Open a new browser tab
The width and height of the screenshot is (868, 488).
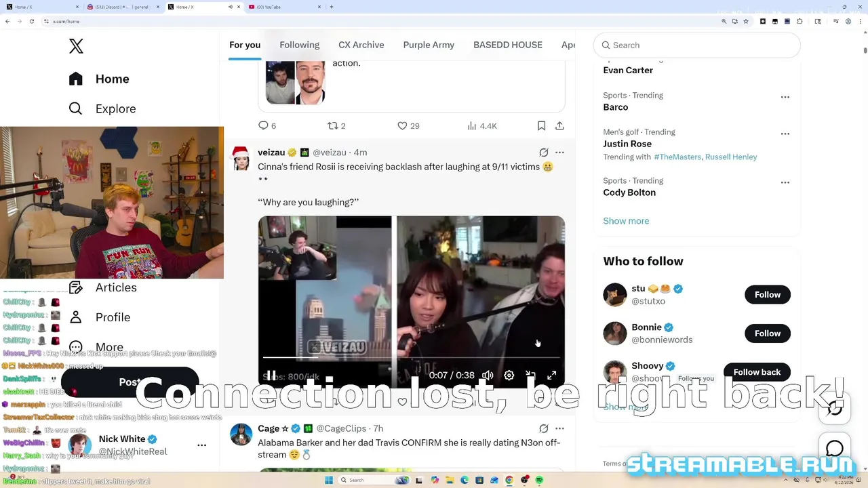click(332, 7)
